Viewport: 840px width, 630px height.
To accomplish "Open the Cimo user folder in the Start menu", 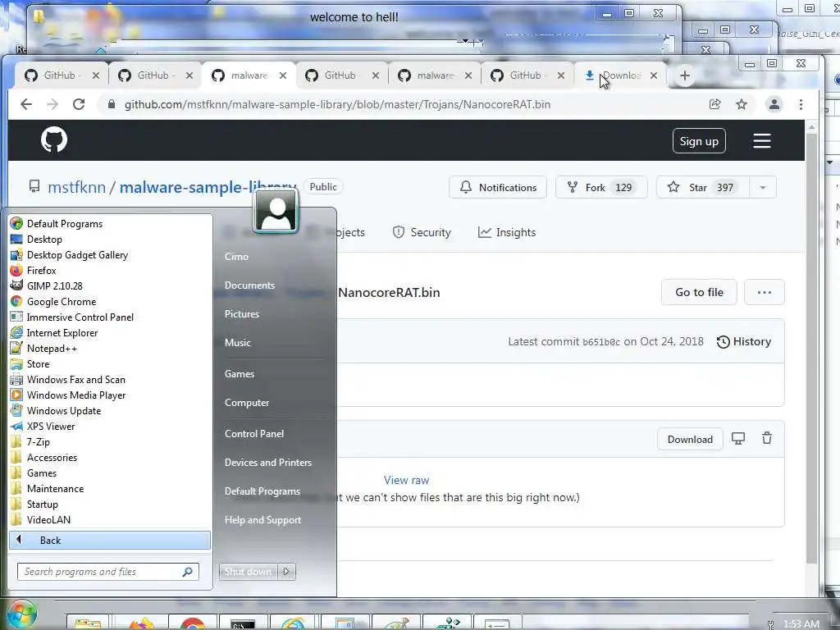I will tap(236, 257).
